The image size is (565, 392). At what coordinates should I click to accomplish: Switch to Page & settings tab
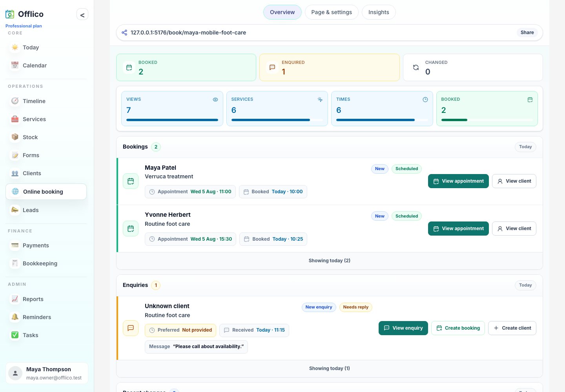[332, 12]
